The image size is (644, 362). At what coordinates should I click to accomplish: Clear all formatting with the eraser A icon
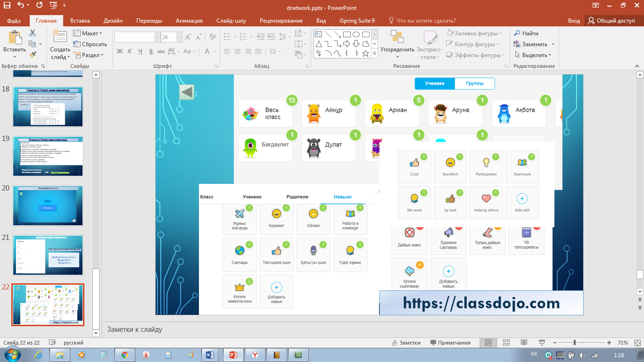(213, 37)
